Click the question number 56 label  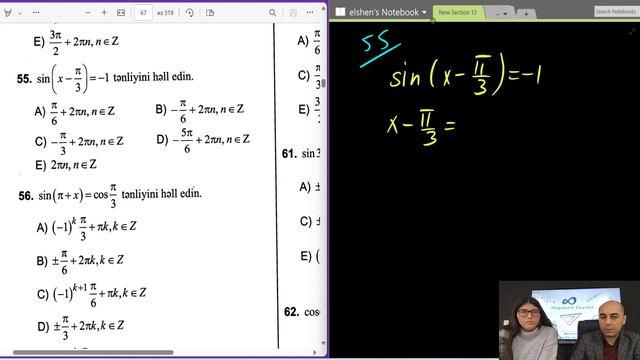click(26, 196)
